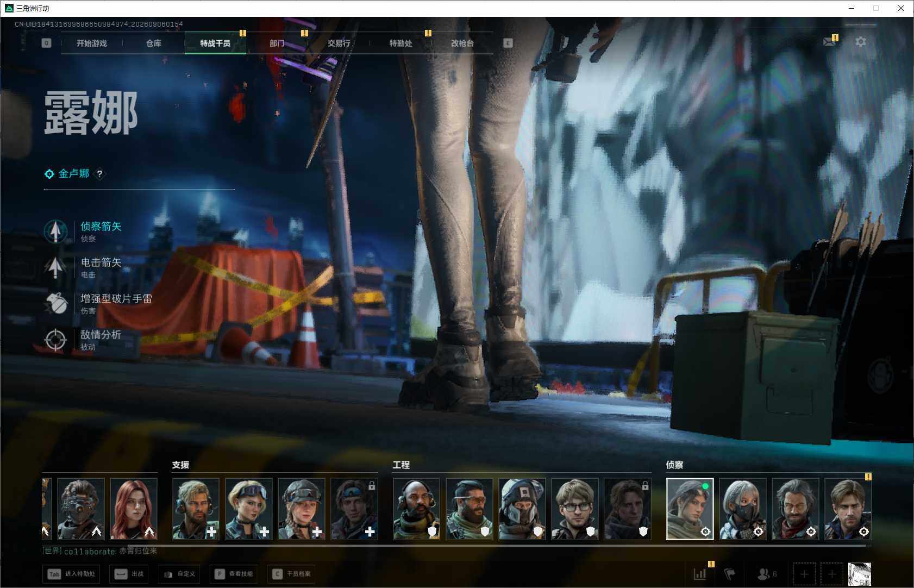Screen dimensions: 914x588
Task: Click the flag icon in the bottom bar
Action: pos(730,574)
